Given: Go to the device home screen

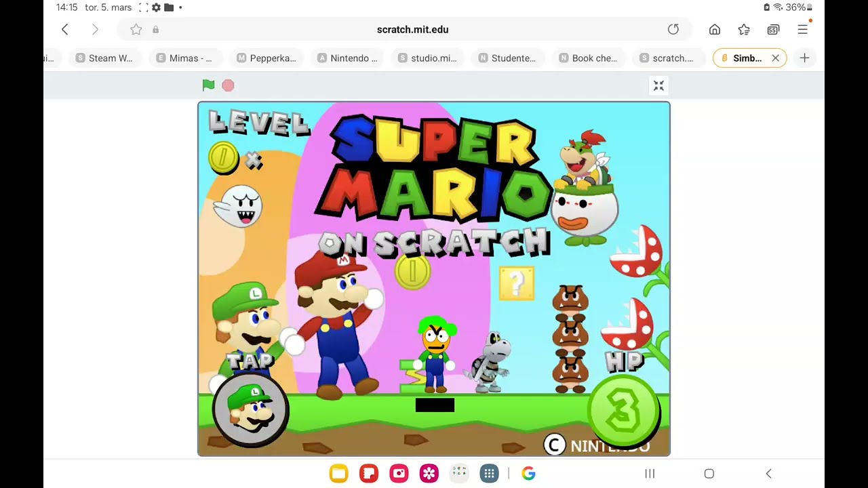Looking at the screenshot, I should coord(709,474).
